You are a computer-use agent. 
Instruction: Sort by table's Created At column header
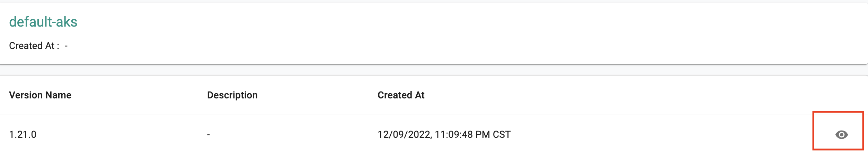tap(401, 95)
